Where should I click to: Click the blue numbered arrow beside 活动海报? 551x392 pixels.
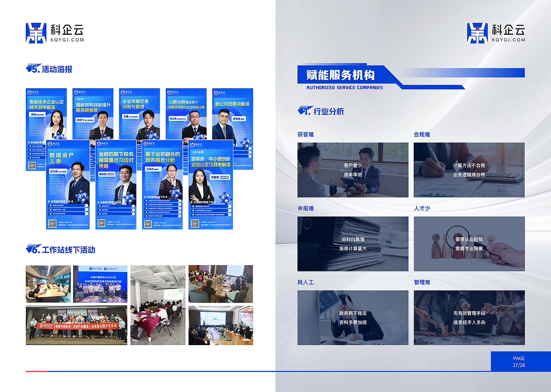tap(32, 68)
